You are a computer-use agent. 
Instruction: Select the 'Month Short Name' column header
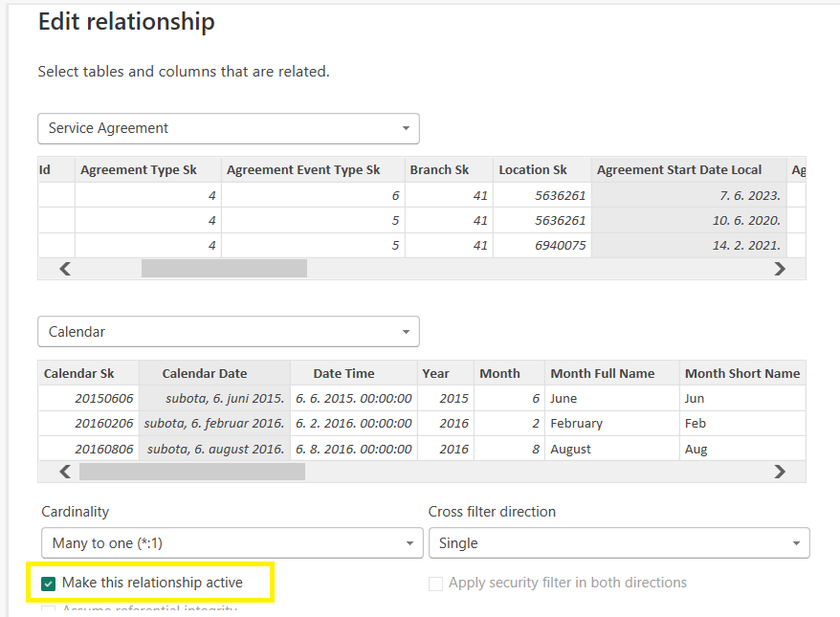742,373
